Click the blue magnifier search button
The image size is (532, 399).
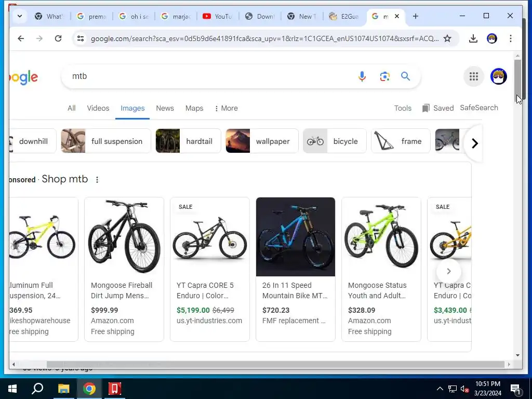point(406,76)
